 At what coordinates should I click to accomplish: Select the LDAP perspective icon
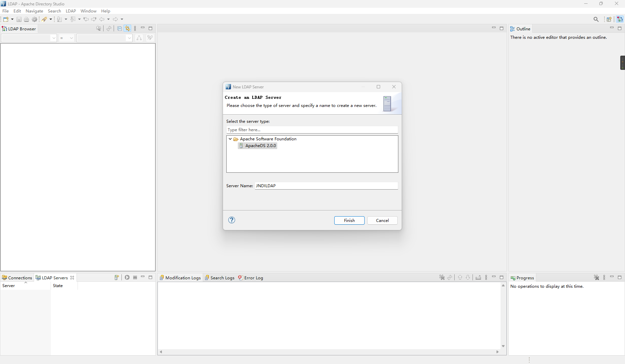[x=620, y=19]
